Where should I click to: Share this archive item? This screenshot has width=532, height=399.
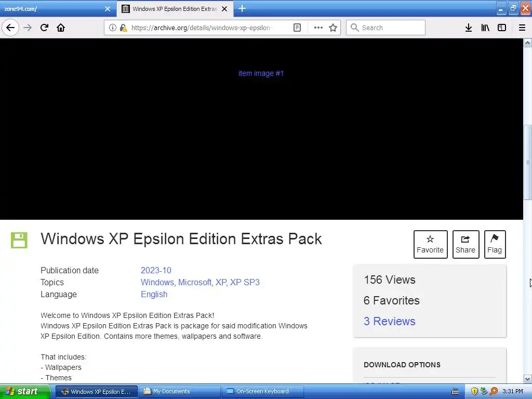pyautogui.click(x=465, y=244)
